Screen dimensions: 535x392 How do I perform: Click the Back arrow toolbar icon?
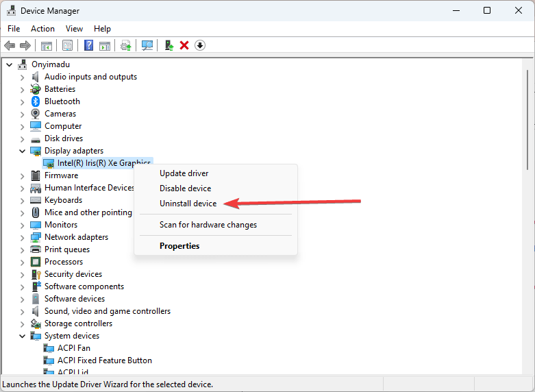(10, 45)
